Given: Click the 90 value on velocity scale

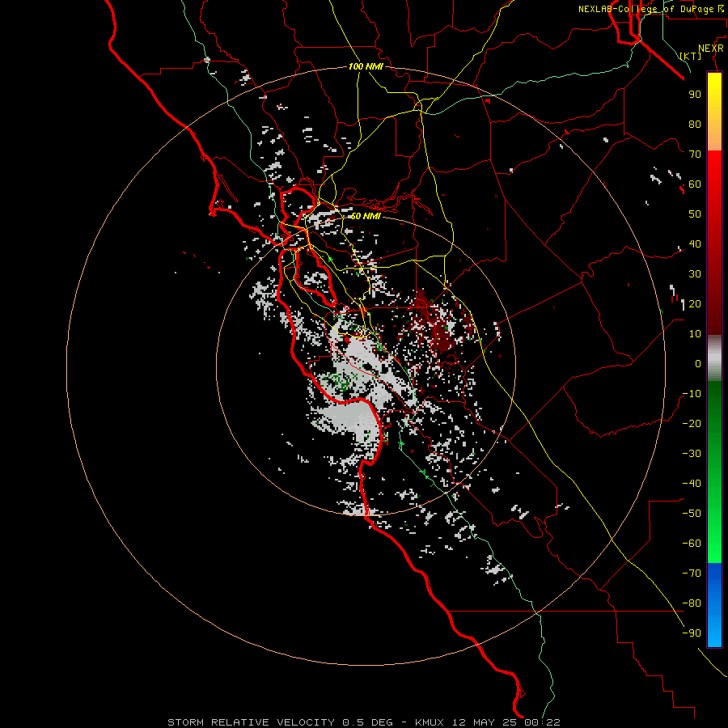Looking at the screenshot, I should point(695,95).
